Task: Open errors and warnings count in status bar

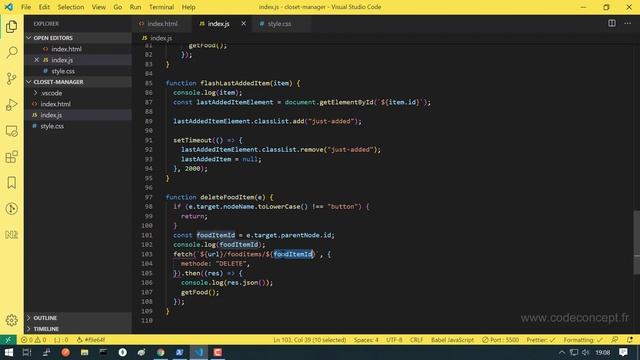Action: coord(33,340)
